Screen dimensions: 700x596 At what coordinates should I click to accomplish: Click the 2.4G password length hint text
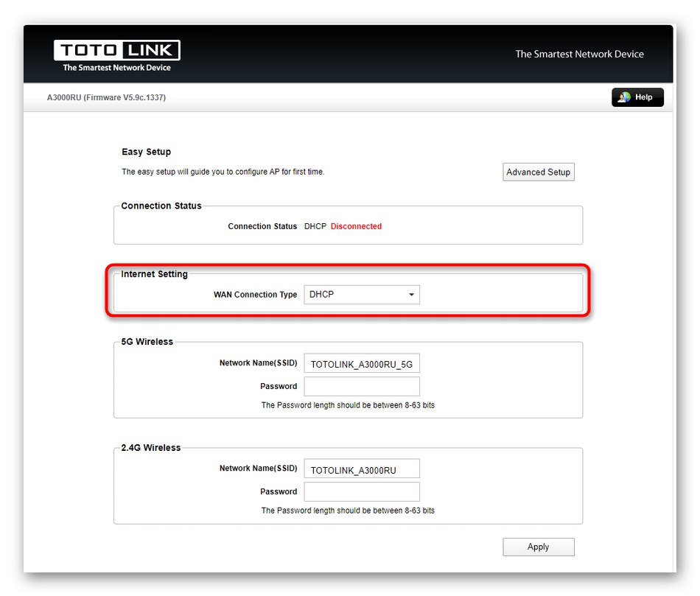tap(348, 511)
